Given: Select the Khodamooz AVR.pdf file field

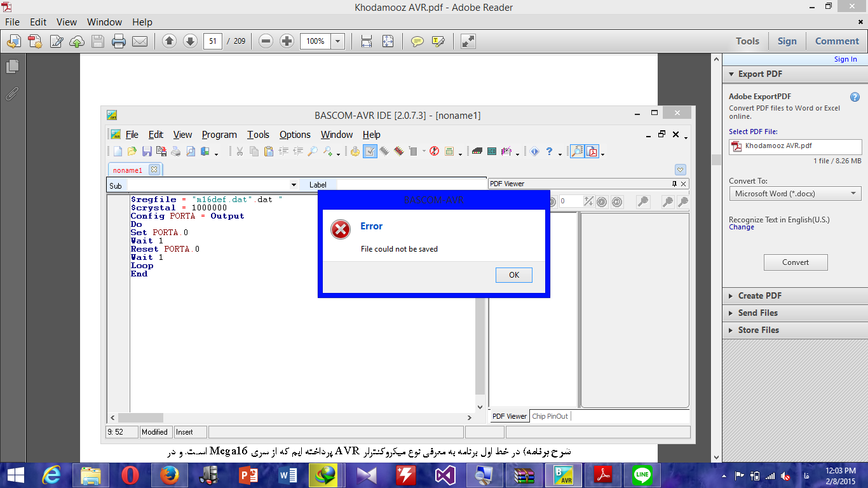Looking at the screenshot, I should click(x=795, y=146).
